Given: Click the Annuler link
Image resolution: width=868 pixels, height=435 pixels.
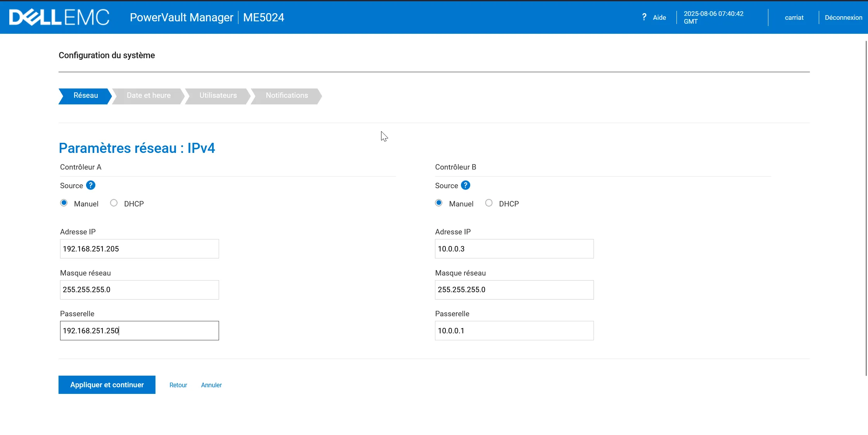Looking at the screenshot, I should coord(211,385).
